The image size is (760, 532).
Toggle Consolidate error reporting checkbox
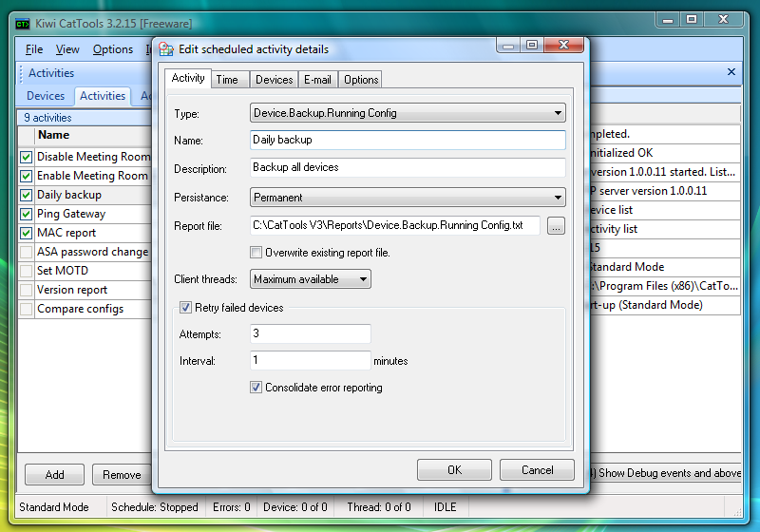click(256, 388)
